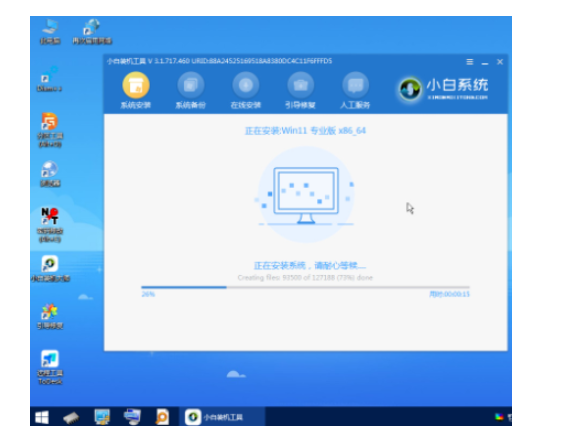This screenshot has width=588, height=439.
Task: Open the Windows Start button
Action: pos(42,417)
